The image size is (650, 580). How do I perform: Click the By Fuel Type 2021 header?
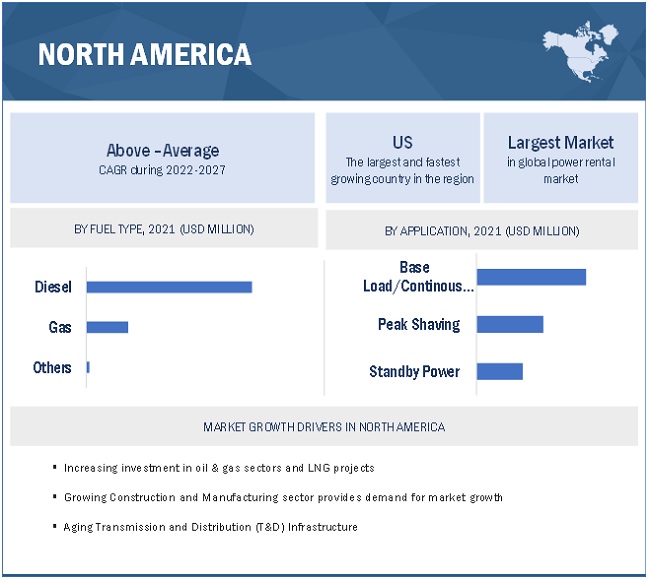tap(163, 229)
